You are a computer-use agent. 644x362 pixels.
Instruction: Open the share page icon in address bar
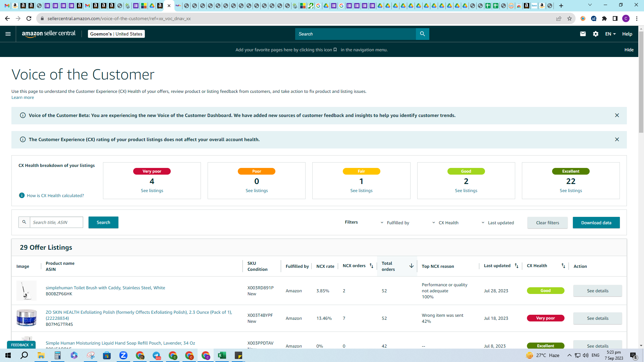(559, 18)
